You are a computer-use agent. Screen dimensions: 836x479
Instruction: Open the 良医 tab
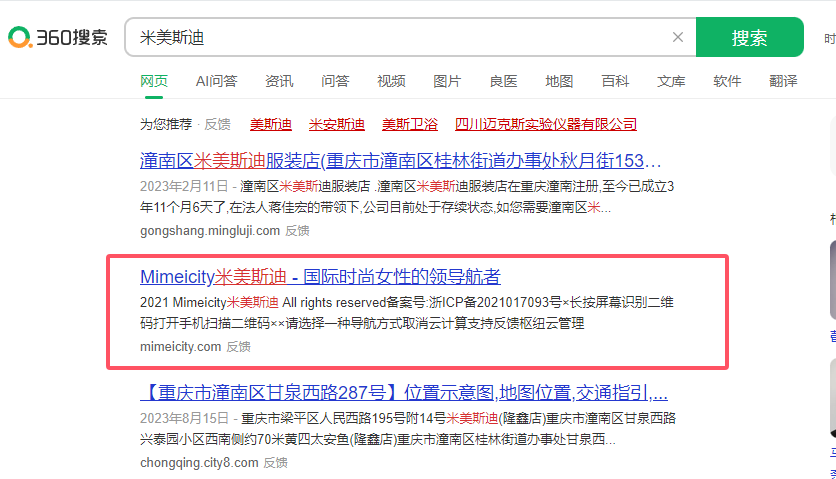(x=503, y=81)
